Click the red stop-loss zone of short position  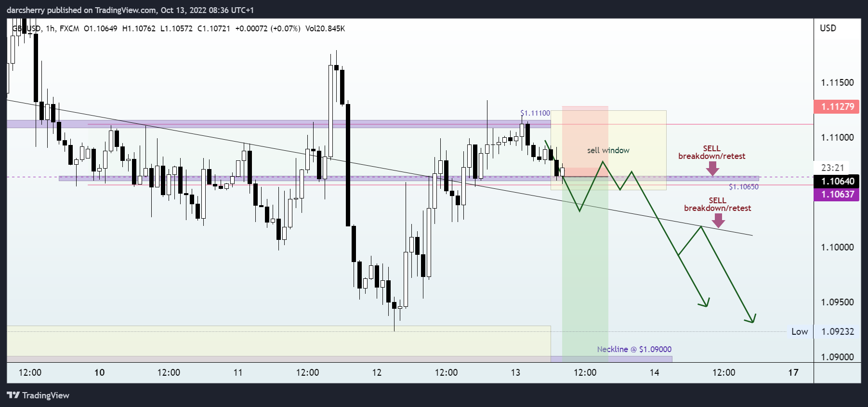[585, 142]
